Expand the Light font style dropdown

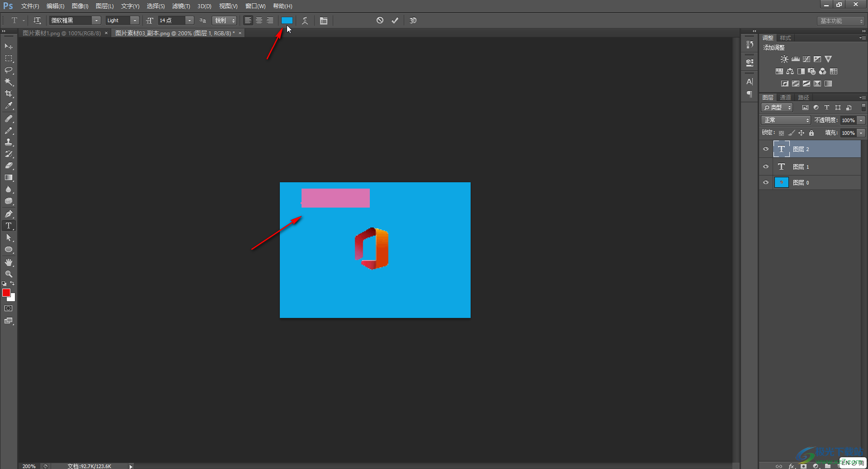(x=134, y=20)
